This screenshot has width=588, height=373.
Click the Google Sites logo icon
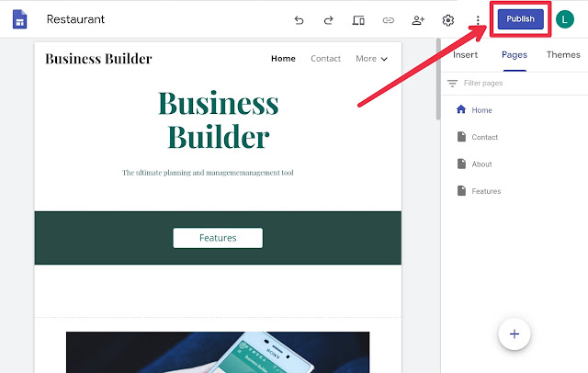click(x=20, y=19)
